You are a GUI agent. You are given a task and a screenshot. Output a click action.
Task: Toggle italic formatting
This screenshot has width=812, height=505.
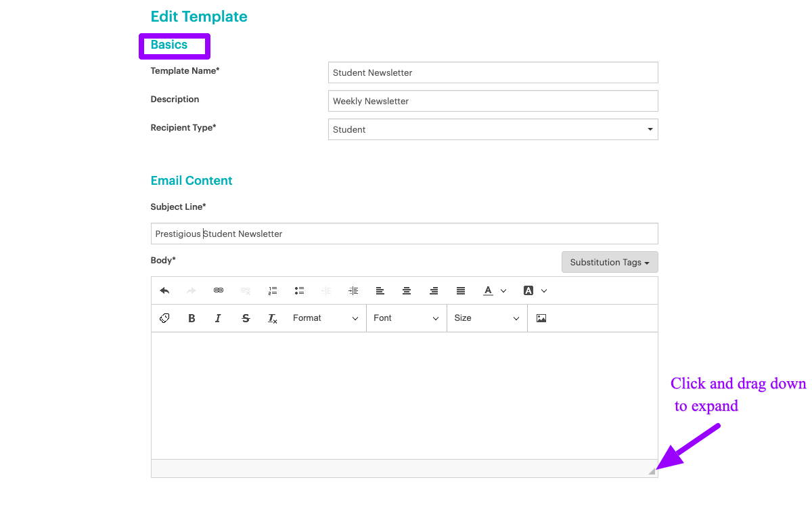(x=218, y=318)
